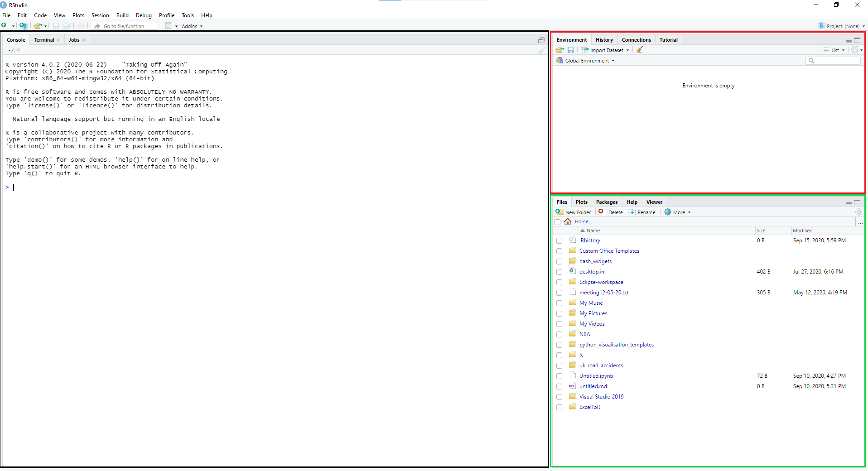The image size is (868, 471).
Task: Check the select-all files checkbox
Action: coord(558,222)
